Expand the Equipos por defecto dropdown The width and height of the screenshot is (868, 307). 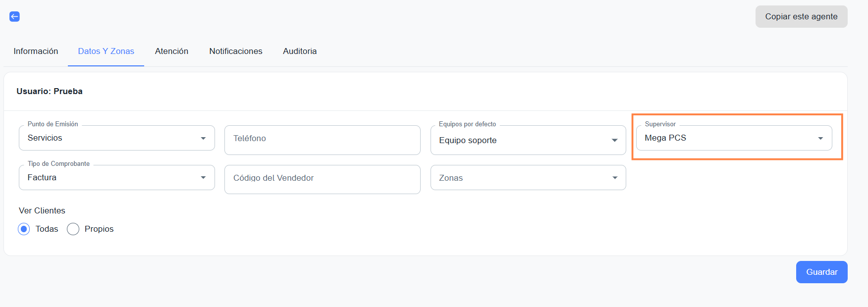pos(614,140)
